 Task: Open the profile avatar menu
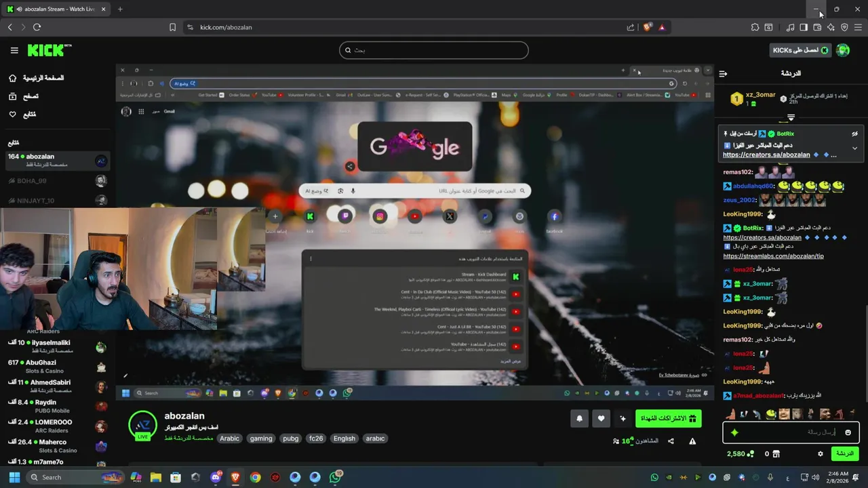[x=843, y=50]
